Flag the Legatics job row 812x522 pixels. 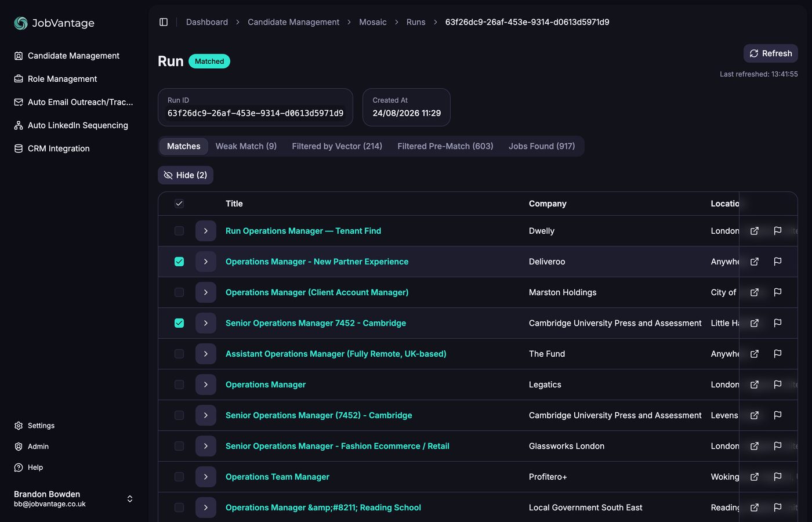coord(778,385)
